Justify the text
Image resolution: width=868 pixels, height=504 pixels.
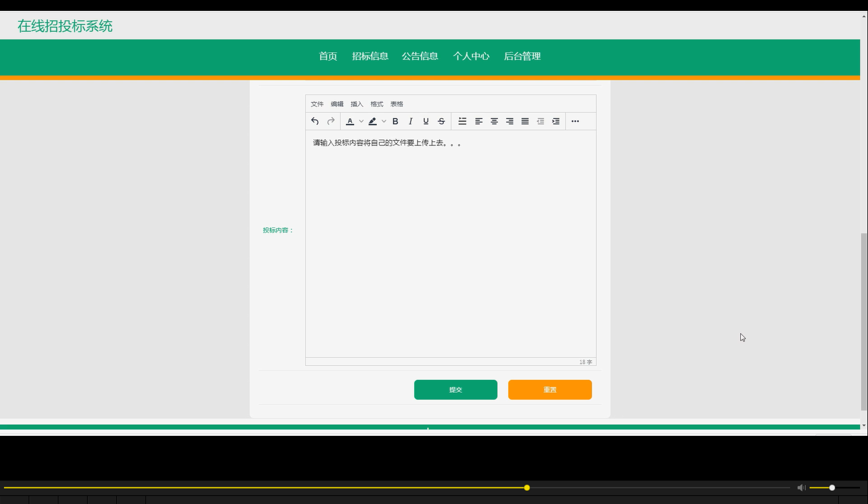coord(525,121)
